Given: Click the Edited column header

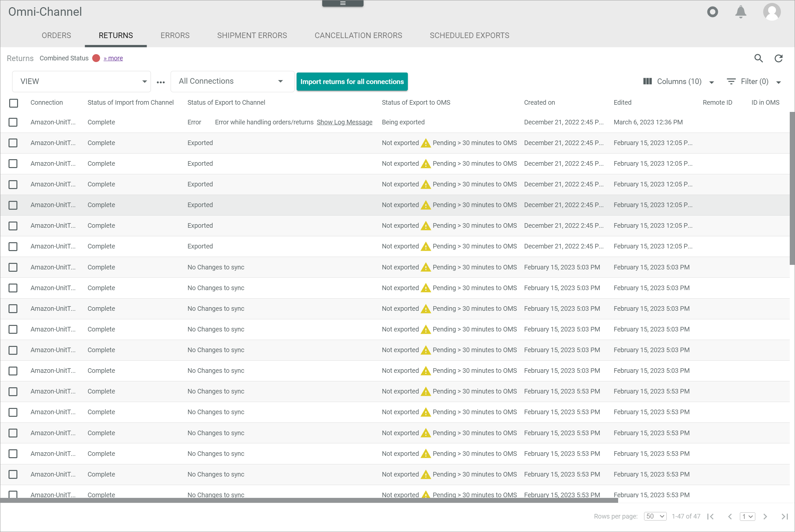Looking at the screenshot, I should pyautogui.click(x=622, y=102).
